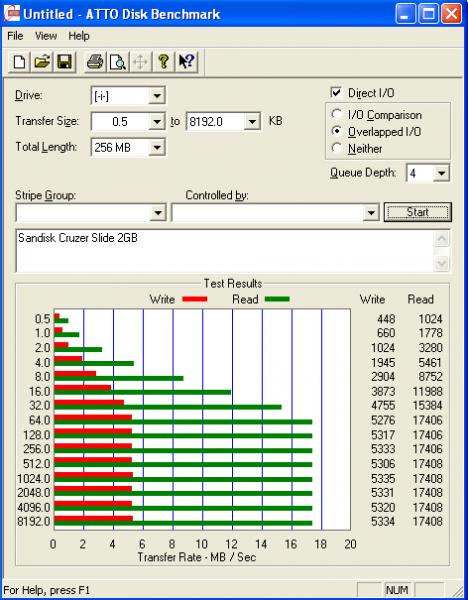Select the I/O Comparison radio button
The width and height of the screenshot is (468, 600).
(x=337, y=114)
